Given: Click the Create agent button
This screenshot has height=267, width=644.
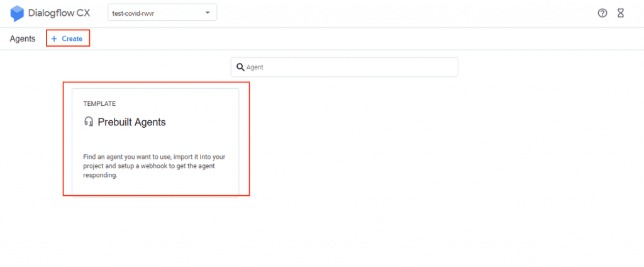Looking at the screenshot, I should 68,38.
